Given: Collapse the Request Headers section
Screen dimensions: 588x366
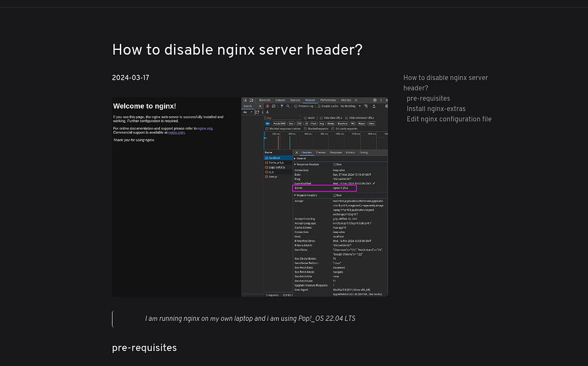Looking at the screenshot, I should tap(295, 195).
